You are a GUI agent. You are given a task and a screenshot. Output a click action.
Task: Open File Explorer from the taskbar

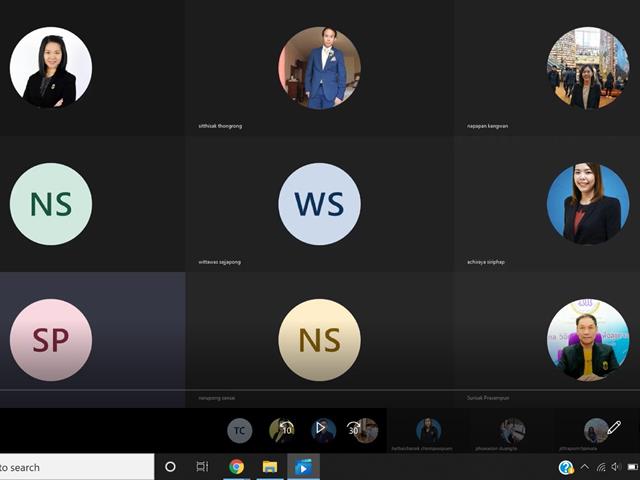(270, 466)
